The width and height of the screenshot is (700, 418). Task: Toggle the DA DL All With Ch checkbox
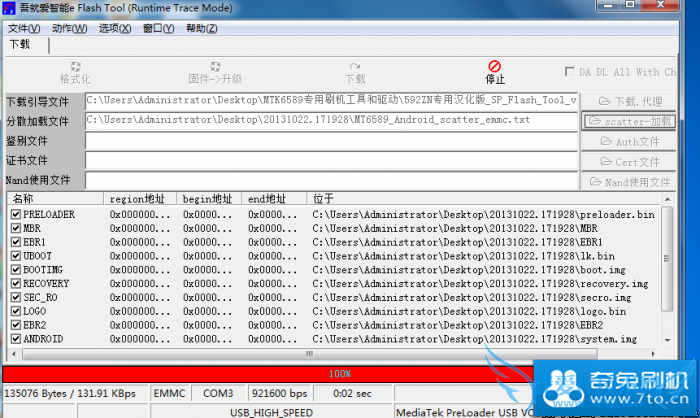point(570,71)
